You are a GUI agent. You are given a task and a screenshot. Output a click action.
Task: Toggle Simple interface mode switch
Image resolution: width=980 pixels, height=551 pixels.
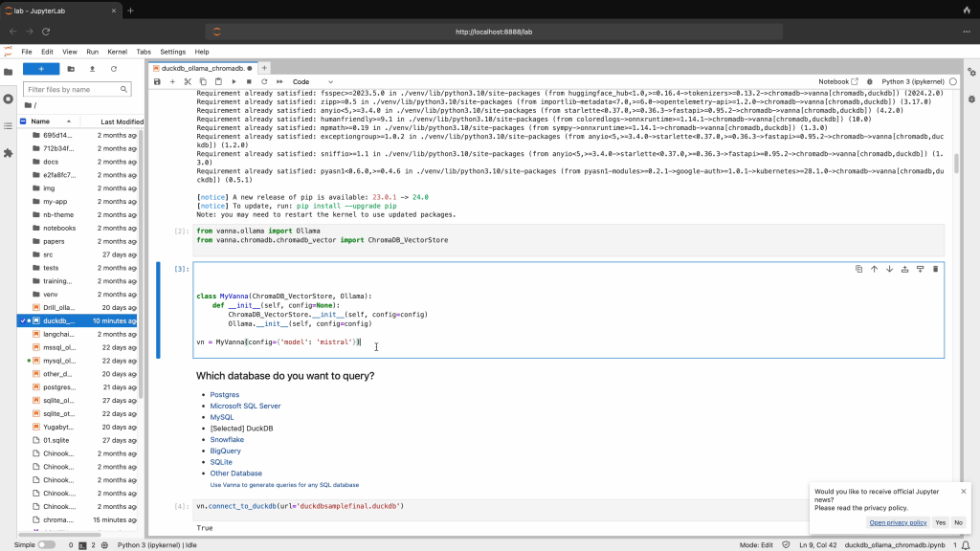click(46, 544)
